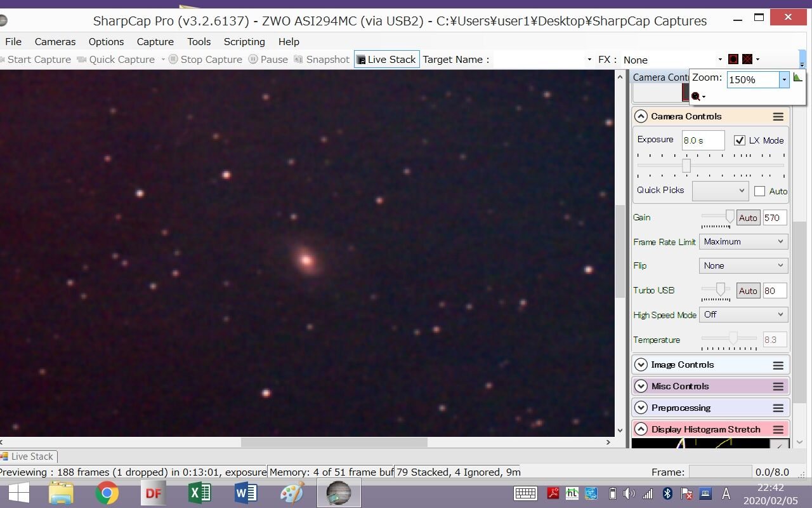Click the Start Capture toolbar button

pos(36,59)
